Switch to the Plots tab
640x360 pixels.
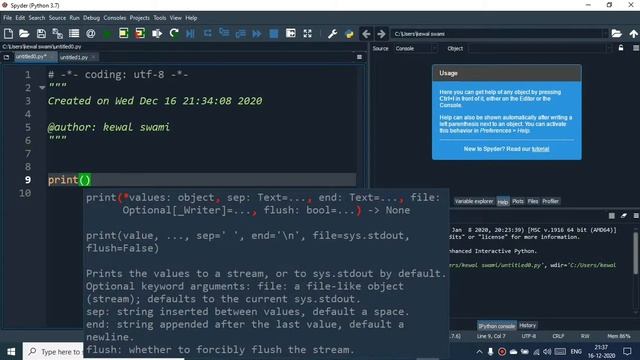click(518, 201)
